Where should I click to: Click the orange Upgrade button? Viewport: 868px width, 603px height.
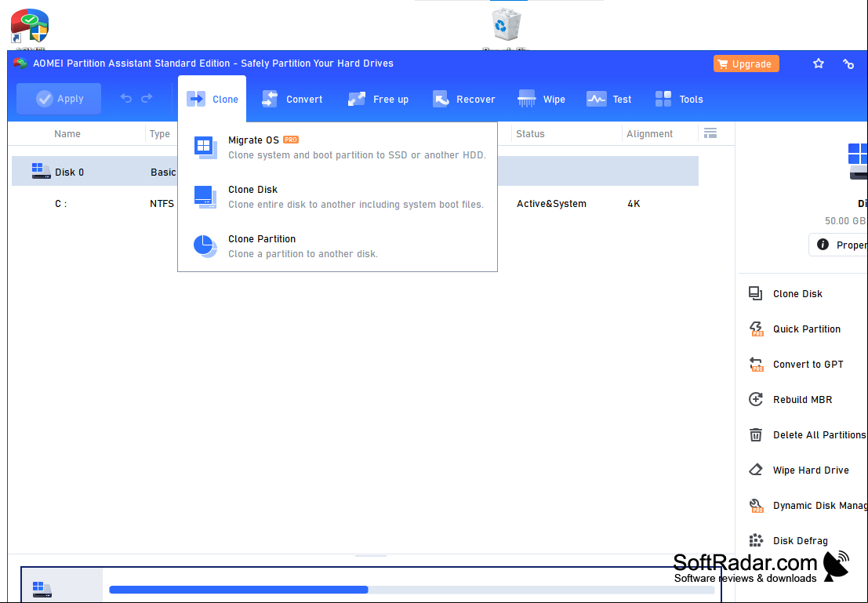click(746, 64)
